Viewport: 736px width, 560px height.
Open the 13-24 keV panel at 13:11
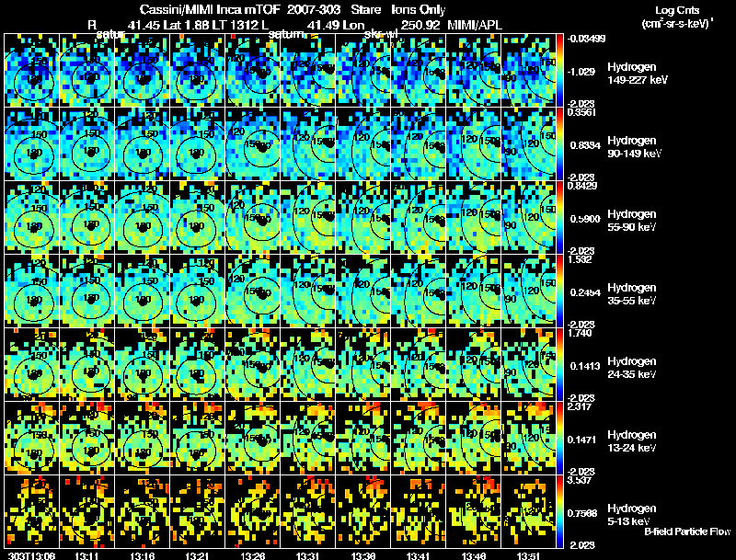86,439
